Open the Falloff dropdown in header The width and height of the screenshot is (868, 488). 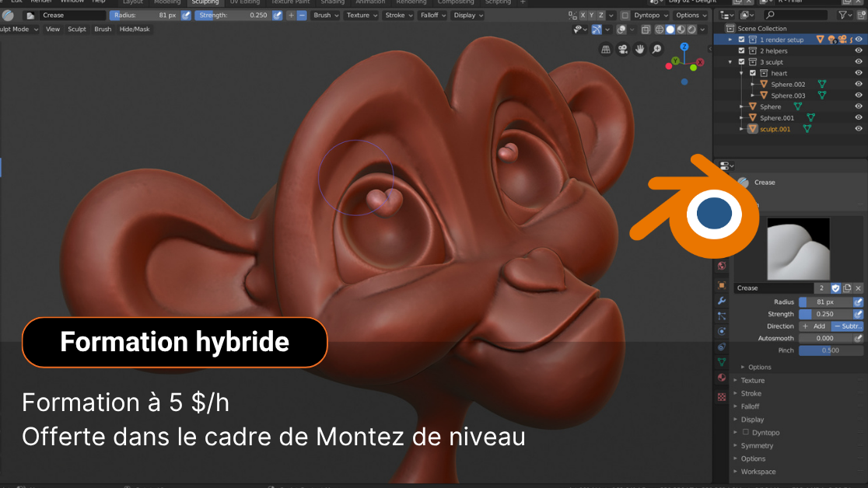coord(432,16)
